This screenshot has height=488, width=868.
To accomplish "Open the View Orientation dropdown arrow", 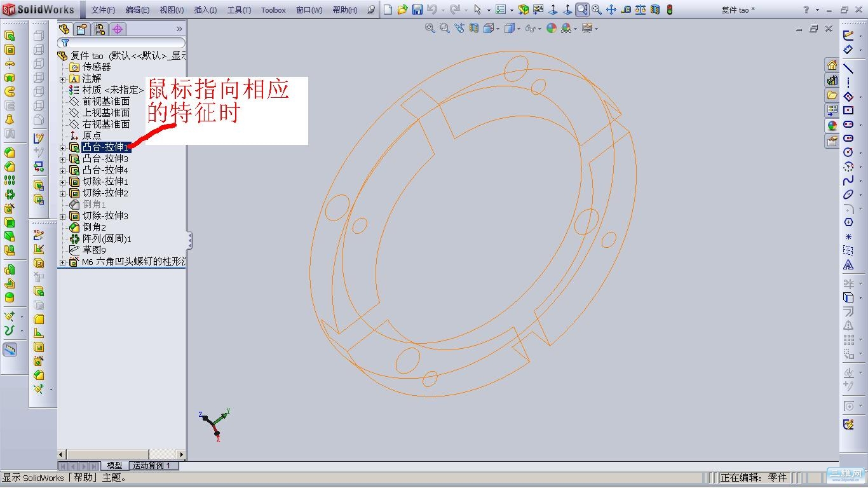I will pos(496,29).
